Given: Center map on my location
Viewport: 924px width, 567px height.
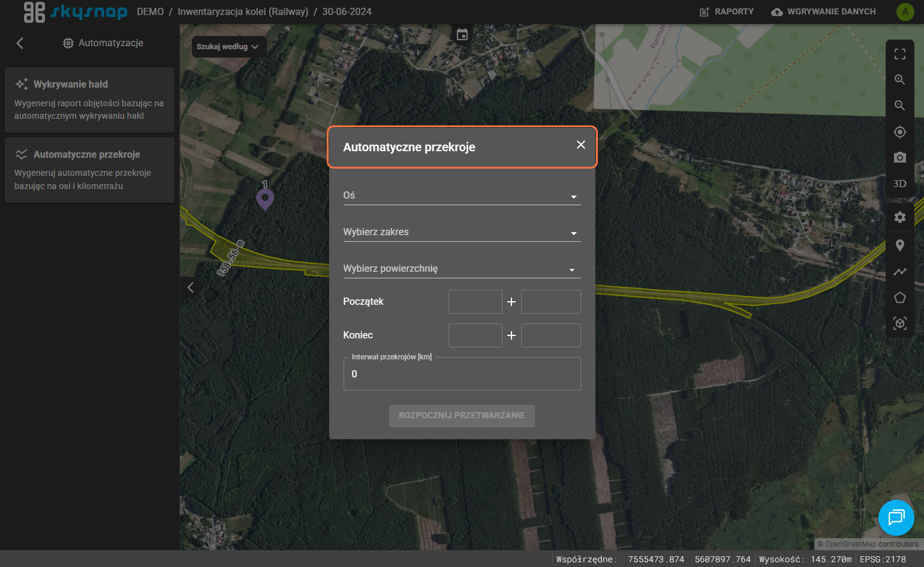Looking at the screenshot, I should [899, 132].
